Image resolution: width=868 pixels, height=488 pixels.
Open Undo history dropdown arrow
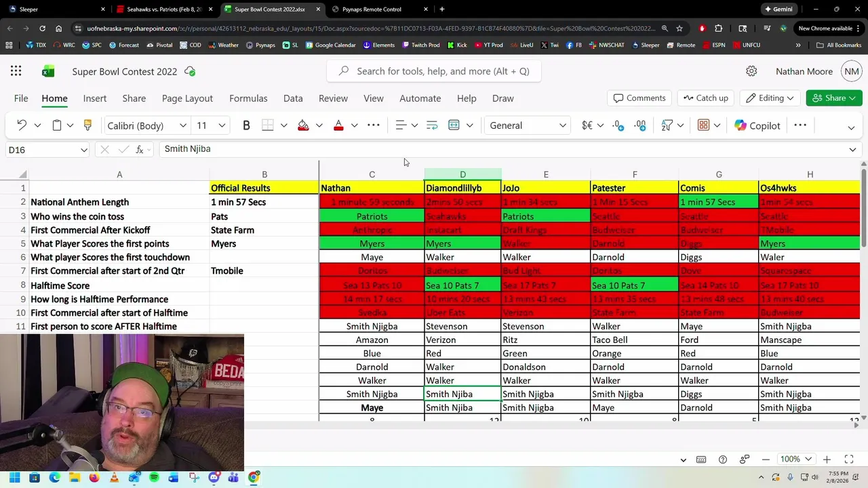(37, 125)
